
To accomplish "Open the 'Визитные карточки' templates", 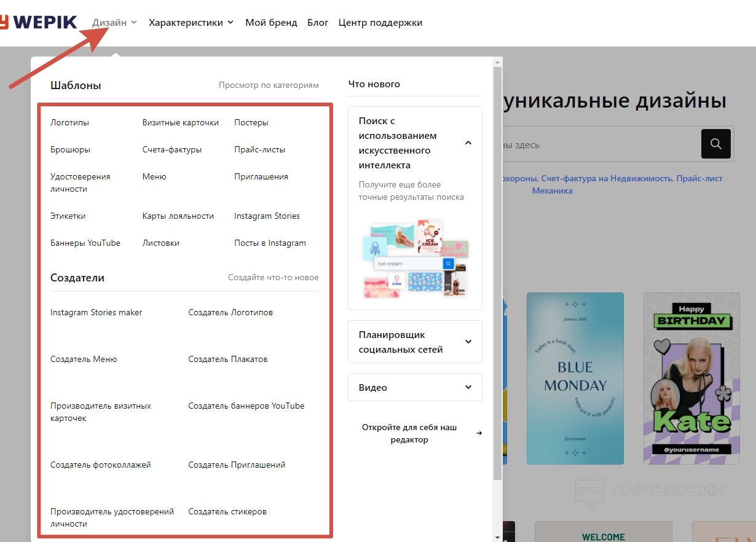I will pos(180,122).
